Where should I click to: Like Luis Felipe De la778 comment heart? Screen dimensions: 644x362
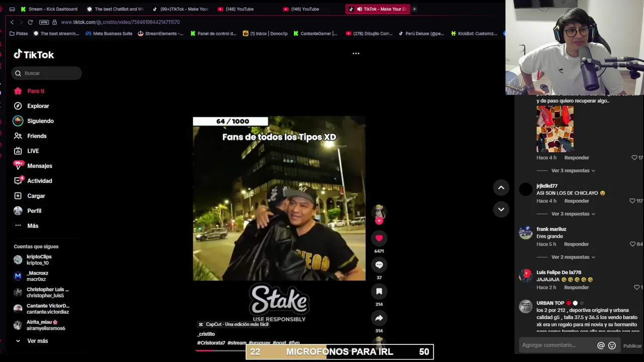(x=636, y=288)
